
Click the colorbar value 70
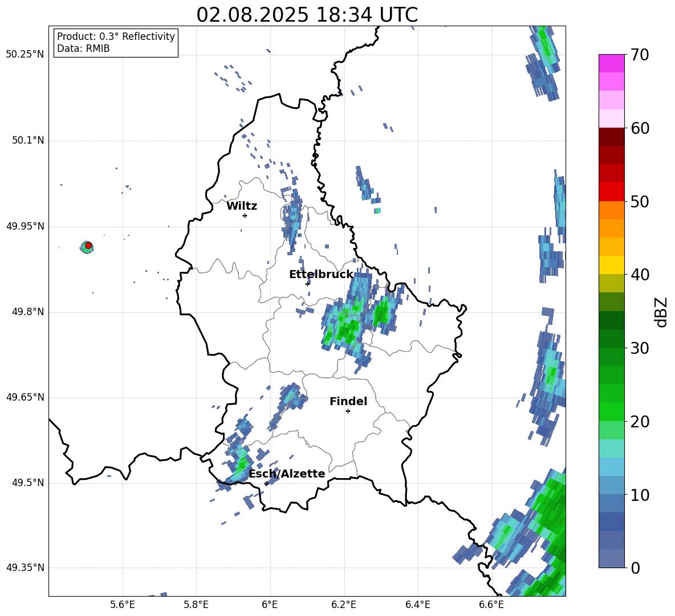(640, 55)
